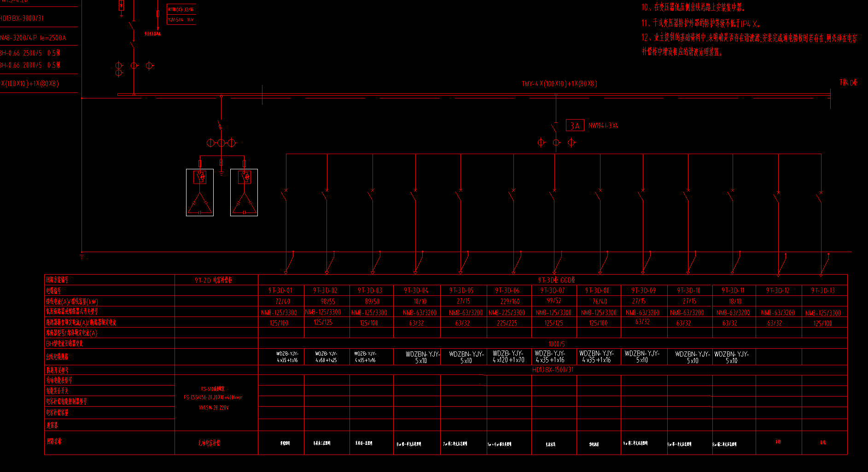Viewport: 868px width, 472px height.
Task: Select NM8-125/3300 under 9T-3D-01
Action: pos(279,313)
